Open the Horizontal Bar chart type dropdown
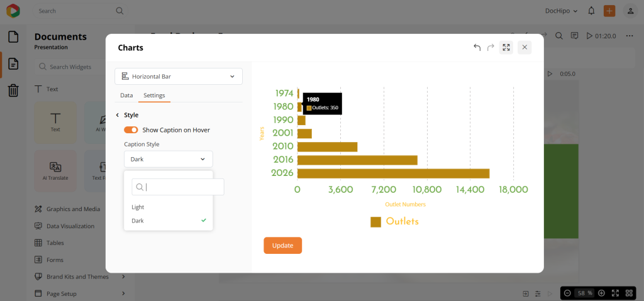The height and width of the screenshot is (301, 644). click(179, 77)
